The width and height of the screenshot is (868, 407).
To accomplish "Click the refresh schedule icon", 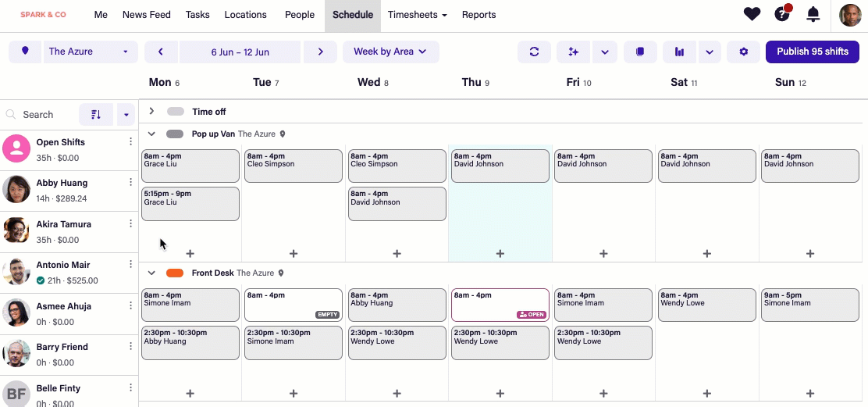I will (x=534, y=52).
